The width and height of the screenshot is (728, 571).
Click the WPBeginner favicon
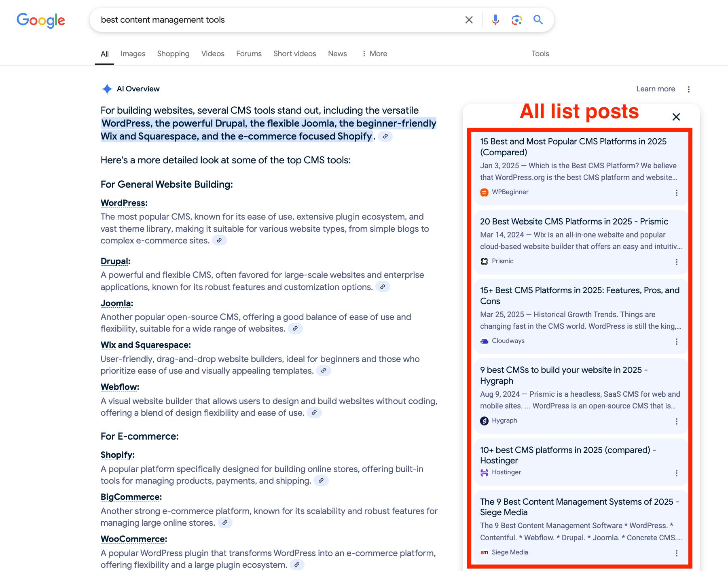coord(484,192)
